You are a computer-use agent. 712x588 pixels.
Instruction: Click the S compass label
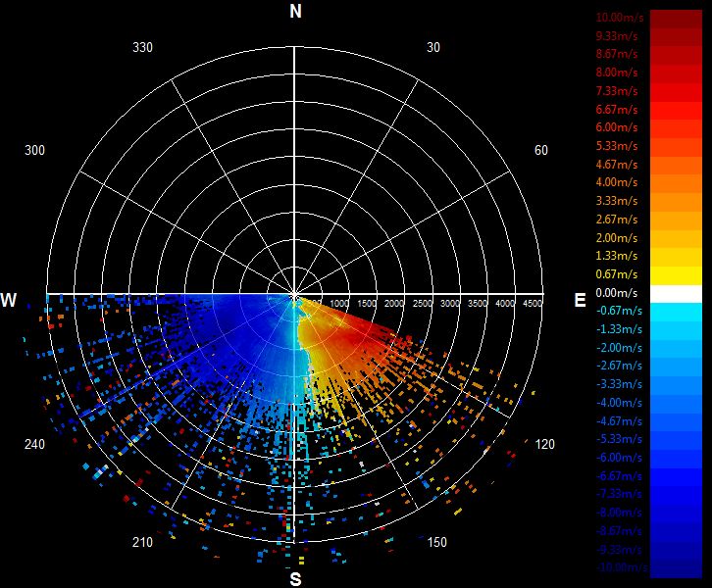(x=295, y=579)
